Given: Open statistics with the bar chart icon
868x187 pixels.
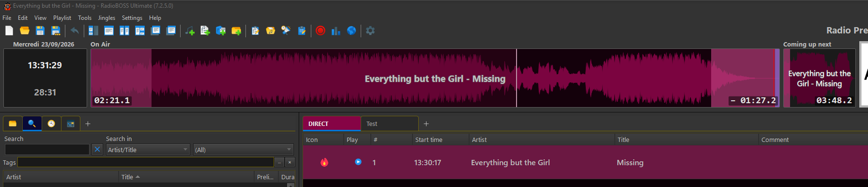Looking at the screenshot, I should (336, 31).
